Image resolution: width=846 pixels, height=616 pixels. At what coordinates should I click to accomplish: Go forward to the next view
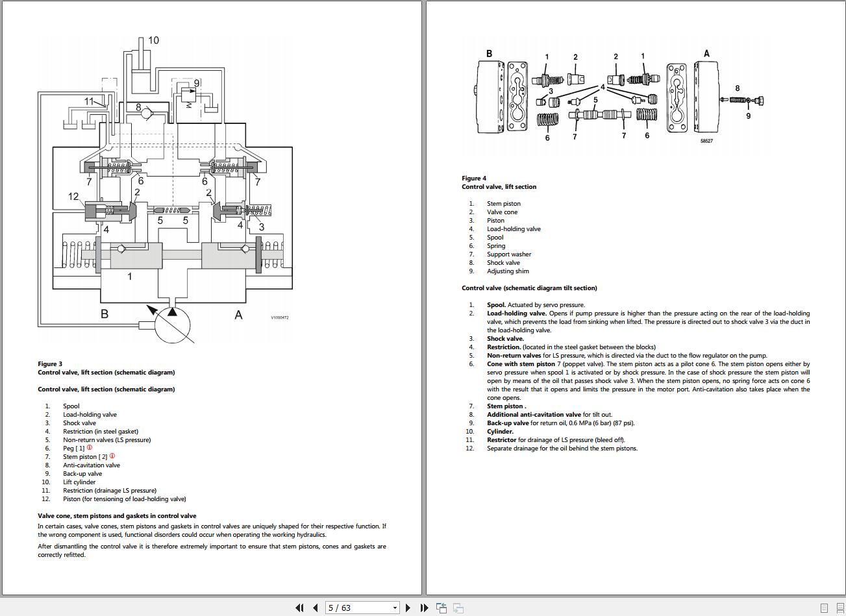(x=459, y=608)
